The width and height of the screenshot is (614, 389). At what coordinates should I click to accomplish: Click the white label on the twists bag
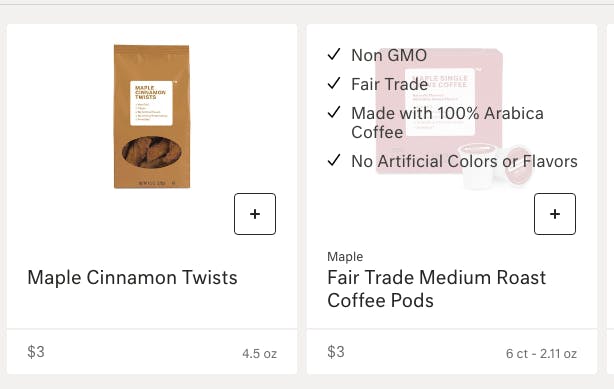pyautogui.click(x=151, y=103)
